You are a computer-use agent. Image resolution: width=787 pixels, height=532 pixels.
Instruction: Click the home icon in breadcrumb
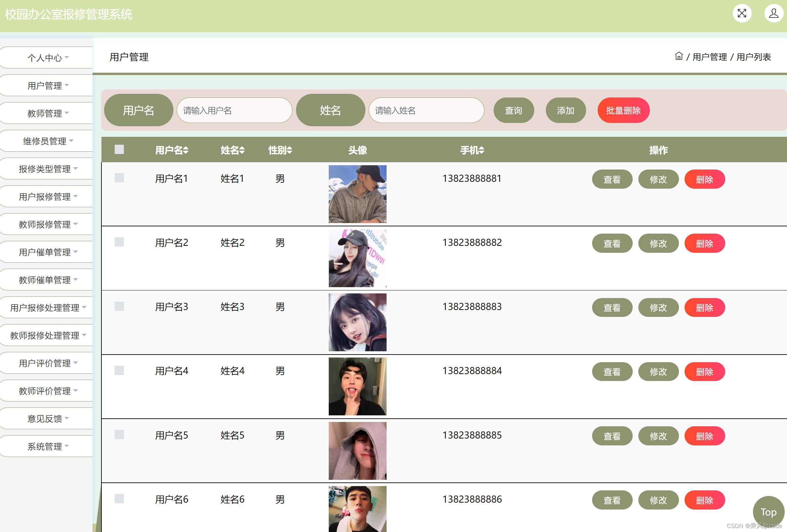[678, 56]
